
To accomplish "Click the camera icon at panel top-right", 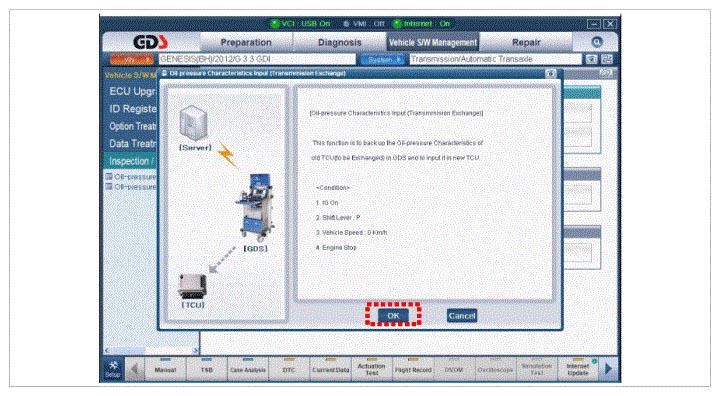I will click(606, 74).
